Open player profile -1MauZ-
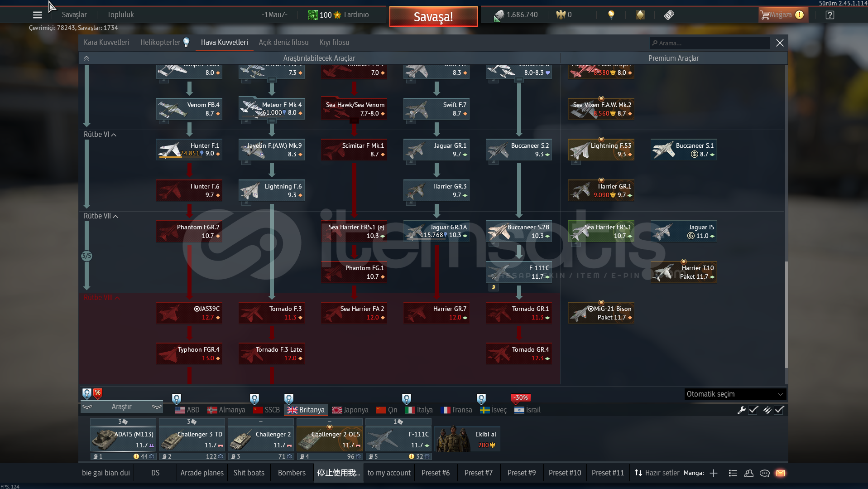The image size is (868, 489). click(x=274, y=15)
